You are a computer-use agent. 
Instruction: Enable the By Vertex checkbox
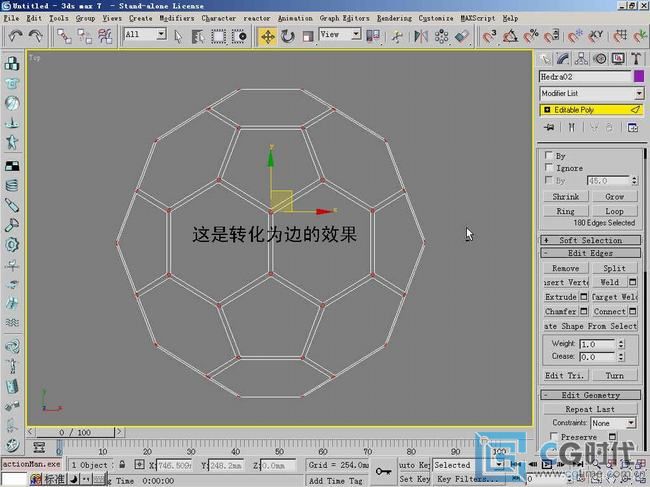[x=549, y=155]
